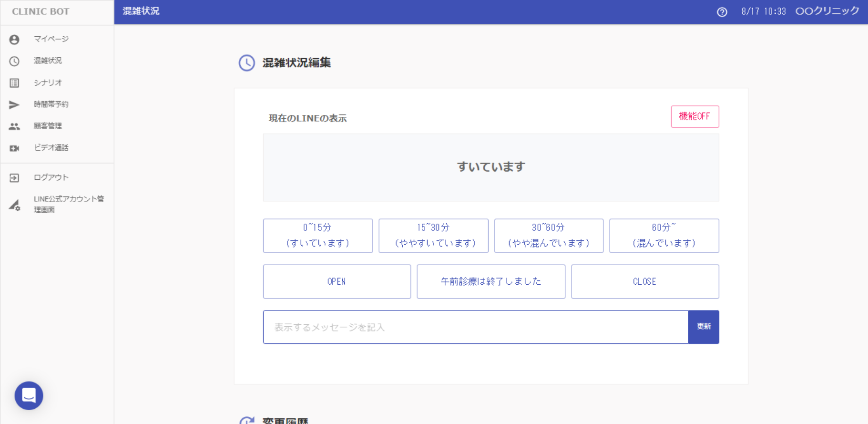Click the 顧客管理 people icon
Screen dimensions: 868x424
click(14, 126)
